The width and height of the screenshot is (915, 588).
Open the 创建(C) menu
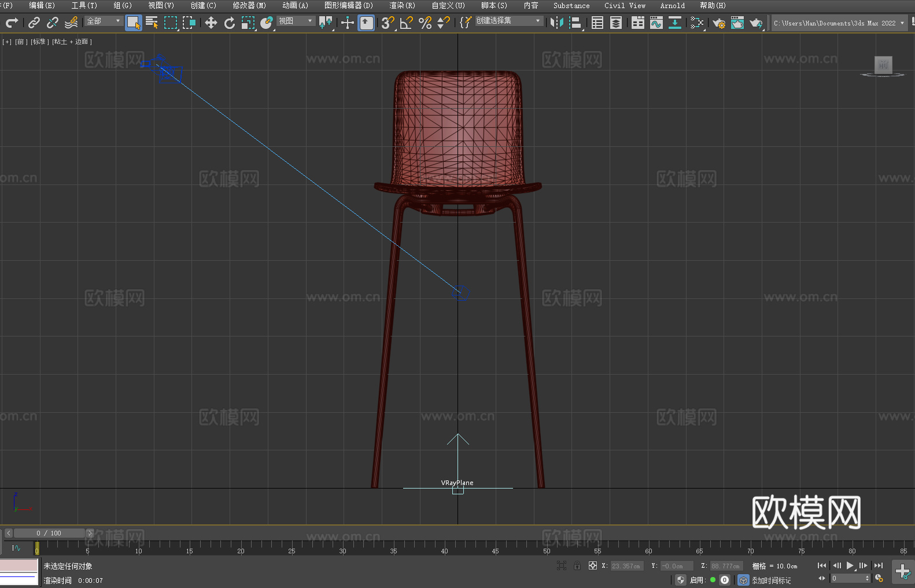click(x=203, y=5)
